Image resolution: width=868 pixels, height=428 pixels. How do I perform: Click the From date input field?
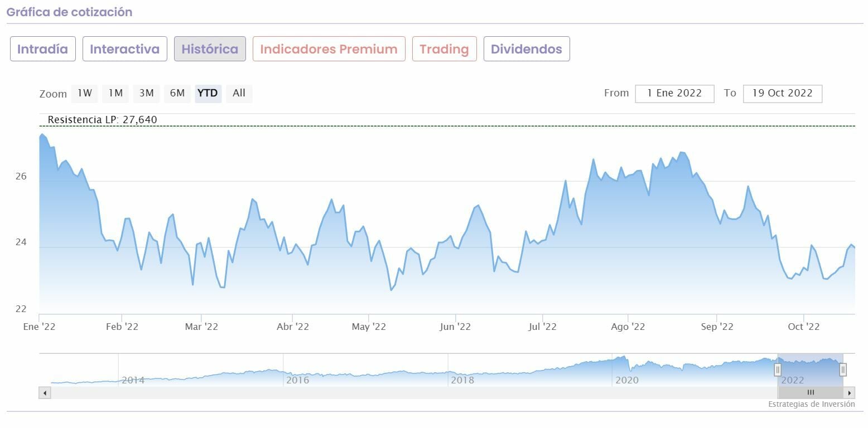point(674,93)
